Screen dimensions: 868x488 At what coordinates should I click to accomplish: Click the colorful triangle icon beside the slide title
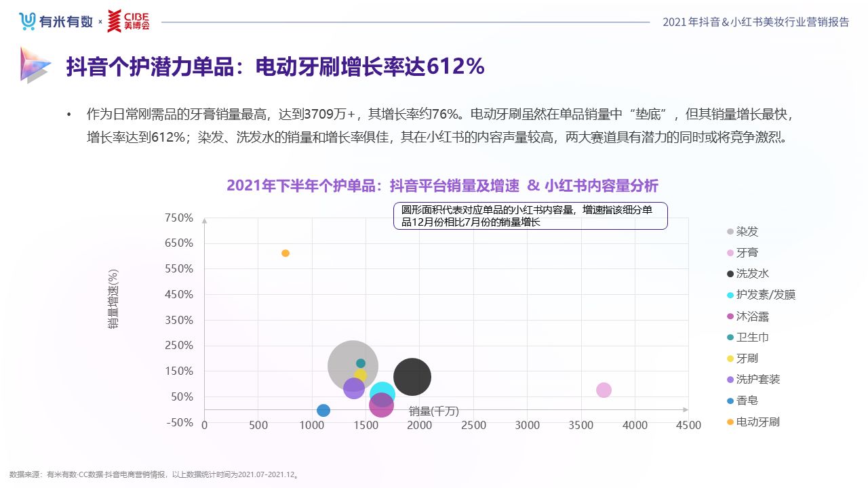35,65
